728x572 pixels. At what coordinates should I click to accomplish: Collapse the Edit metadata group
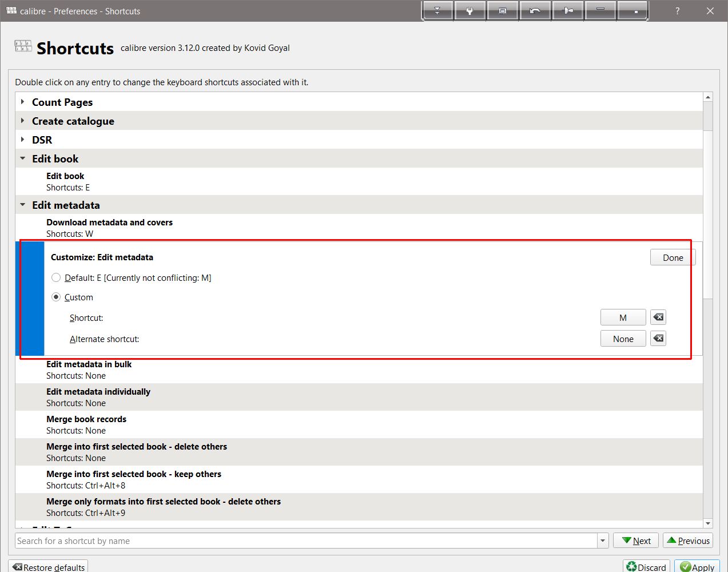click(x=22, y=205)
